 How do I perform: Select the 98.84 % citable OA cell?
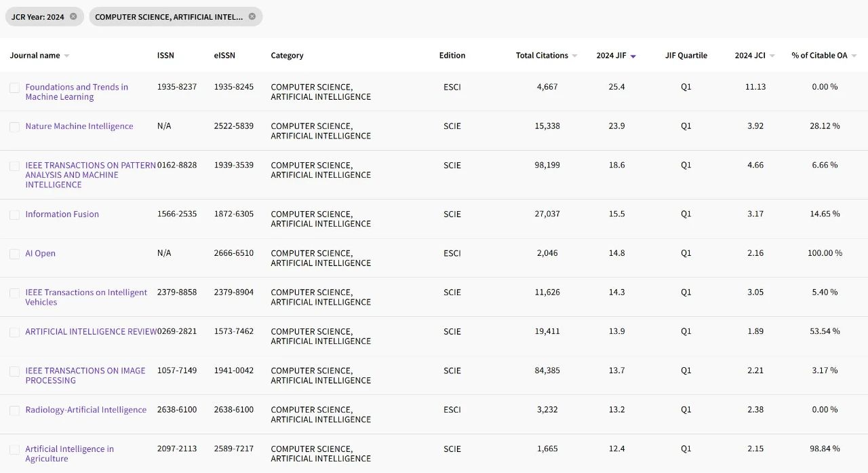[825, 449]
